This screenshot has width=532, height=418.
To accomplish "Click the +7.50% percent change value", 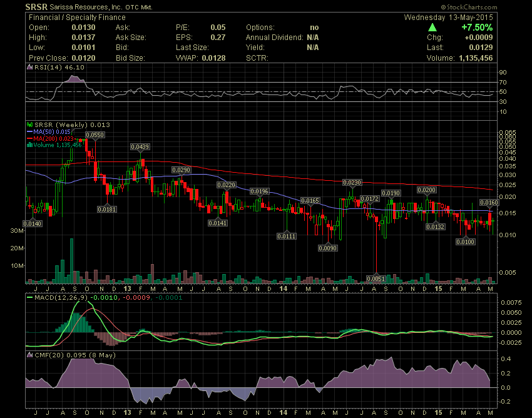I will point(477,28).
